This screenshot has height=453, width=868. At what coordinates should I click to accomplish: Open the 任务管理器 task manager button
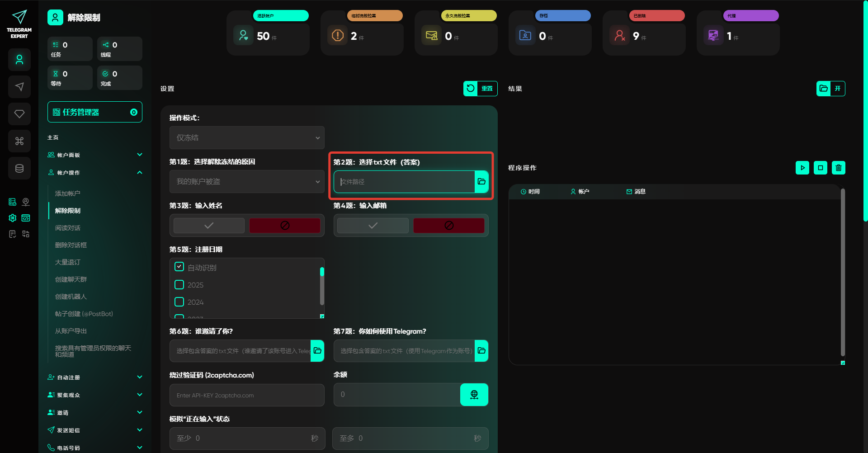95,112
